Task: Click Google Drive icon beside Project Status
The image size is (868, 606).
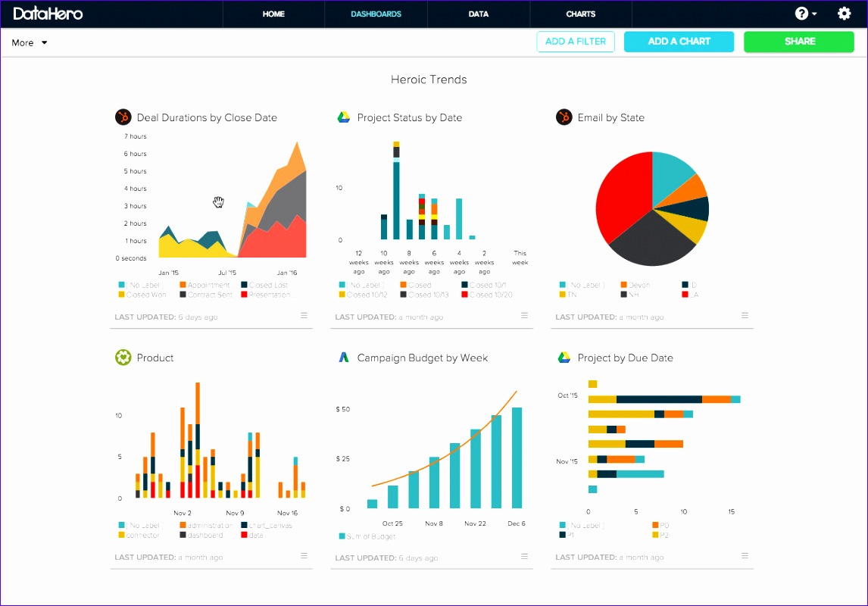Action: point(344,117)
